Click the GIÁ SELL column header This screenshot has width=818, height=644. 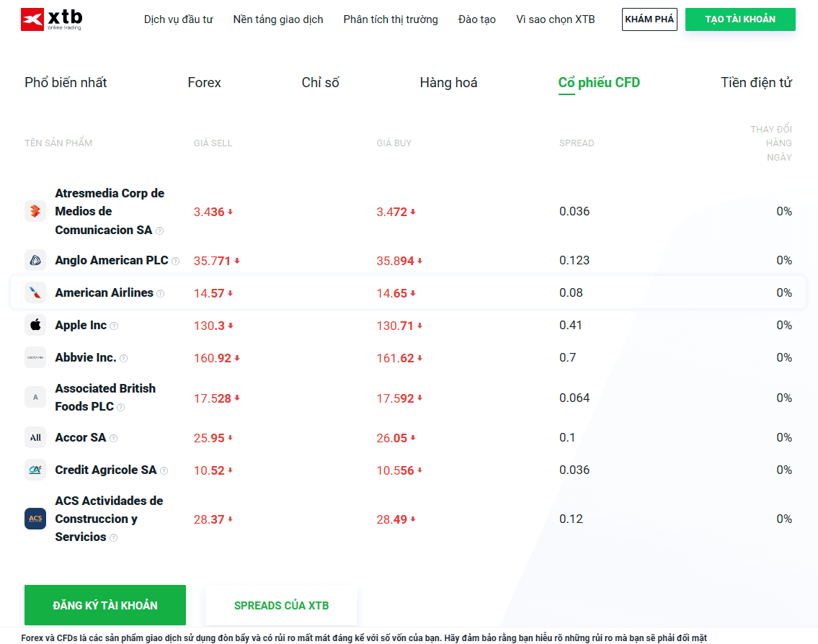click(213, 143)
